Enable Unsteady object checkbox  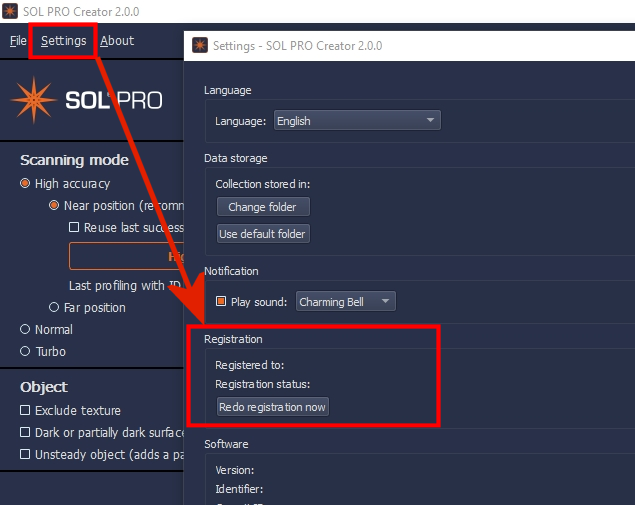(25, 454)
